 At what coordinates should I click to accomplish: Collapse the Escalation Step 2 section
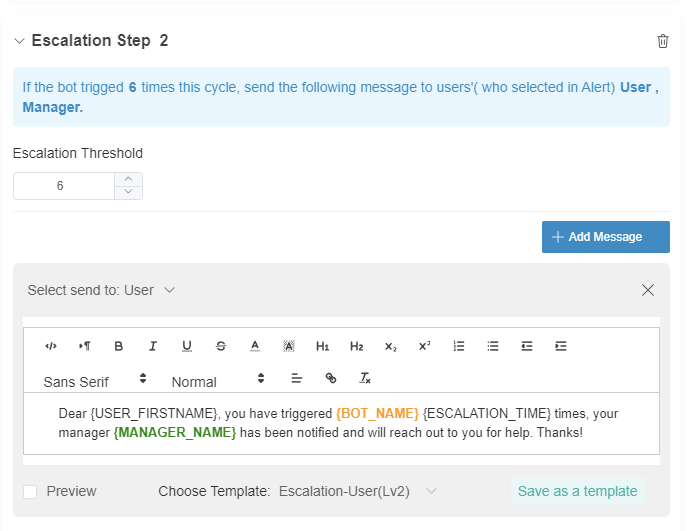(x=20, y=41)
